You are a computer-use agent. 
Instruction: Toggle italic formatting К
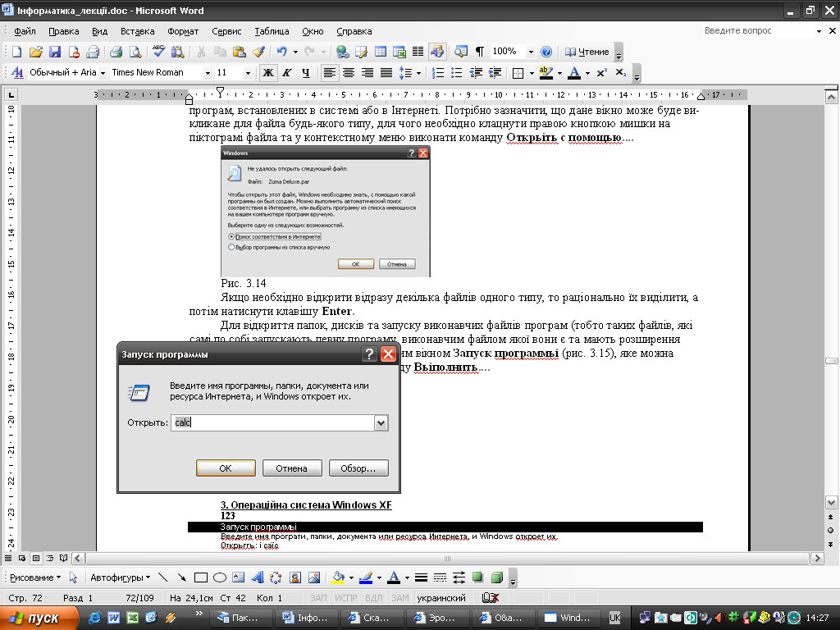click(287, 73)
